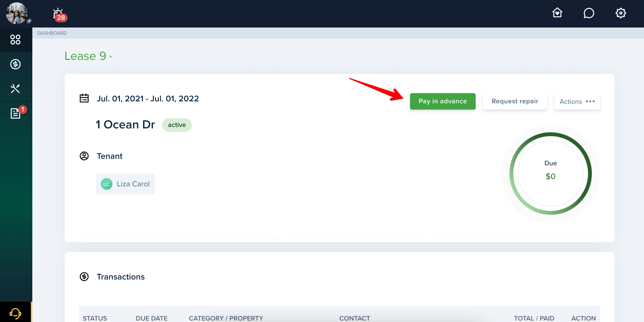This screenshot has width=644, height=322.
Task: Go to home via house icon
Action: (x=557, y=13)
